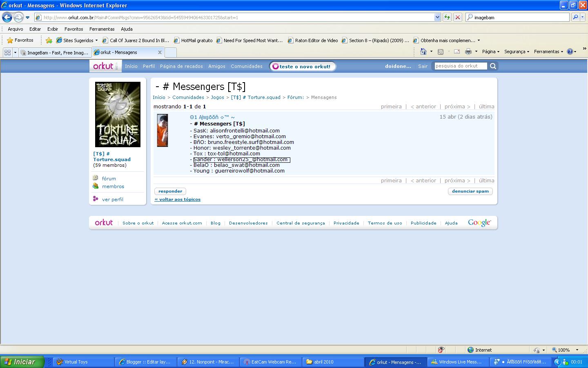The image size is (588, 368).
Task: Click the post author's profile photo
Action: coord(163,130)
